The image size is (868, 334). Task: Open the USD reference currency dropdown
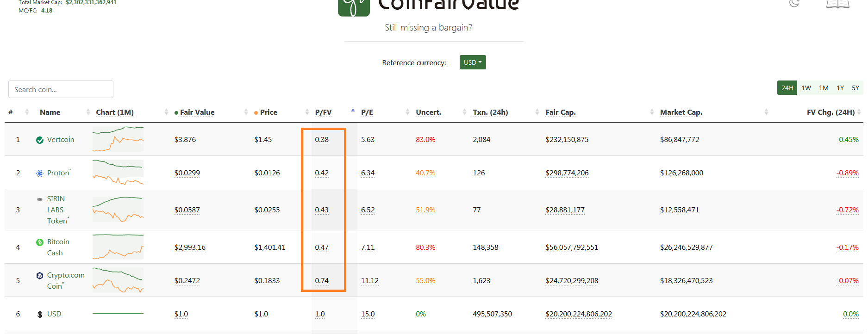click(473, 62)
